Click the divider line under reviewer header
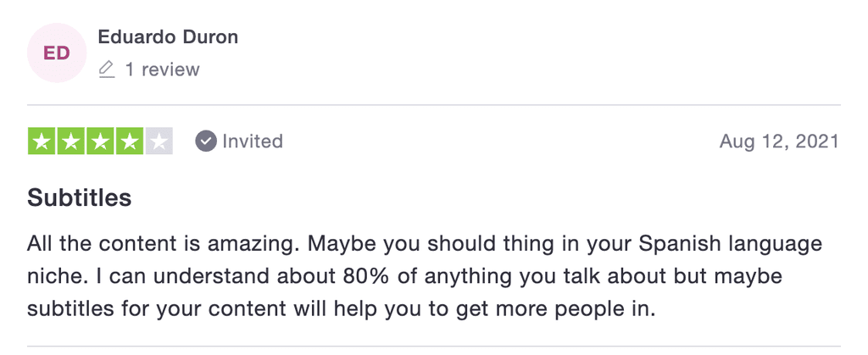 (434, 104)
